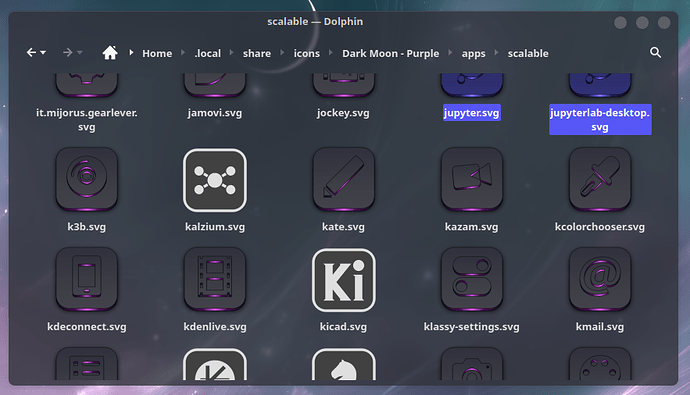The width and height of the screenshot is (690, 395).
Task: Expand the arrow after icons breadcrumb
Action: pos(330,52)
